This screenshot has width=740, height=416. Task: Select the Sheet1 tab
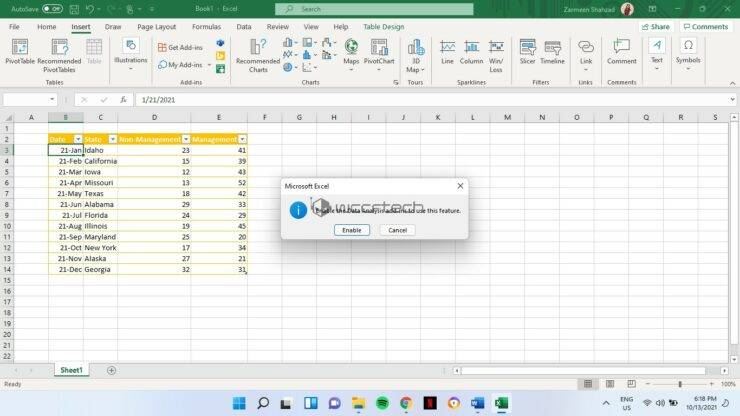point(71,370)
